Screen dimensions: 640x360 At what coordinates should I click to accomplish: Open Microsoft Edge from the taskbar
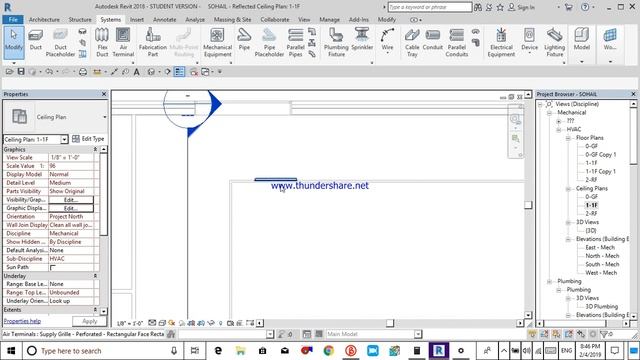coord(218,351)
